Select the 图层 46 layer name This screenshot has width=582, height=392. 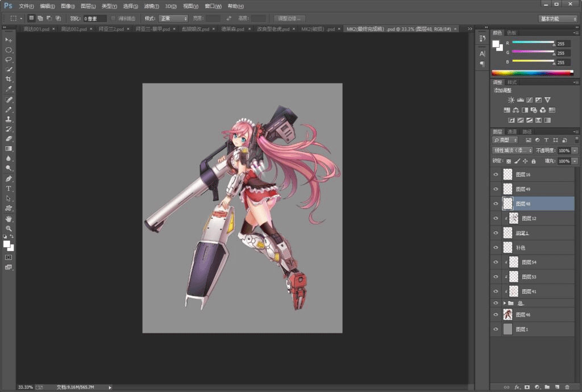tap(523, 315)
